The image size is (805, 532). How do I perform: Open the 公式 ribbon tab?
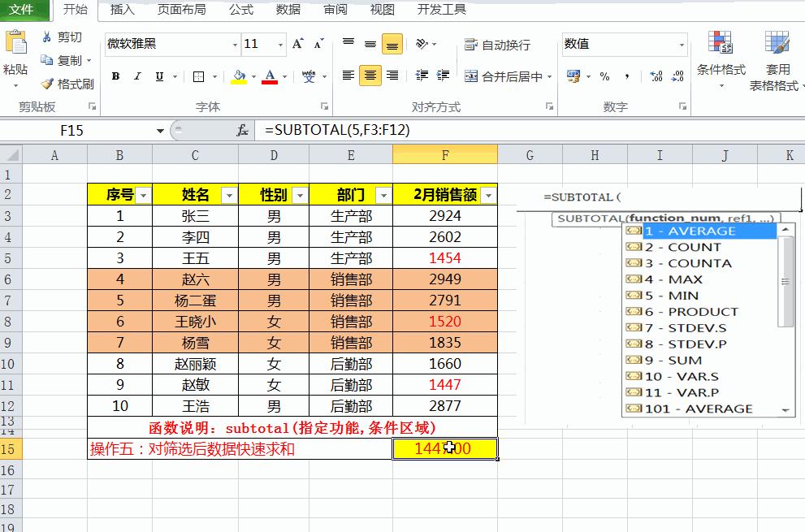241,11
